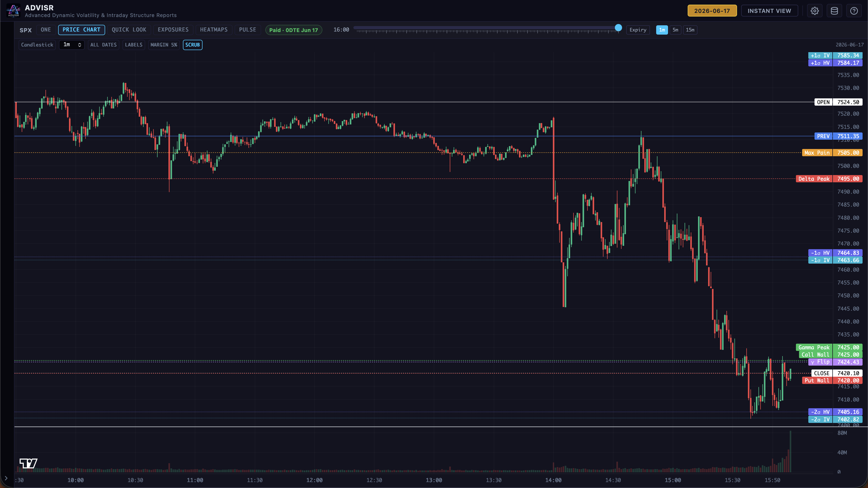868x488 pixels.
Task: Open the EXPOSURES tab
Action: pyautogui.click(x=173, y=30)
